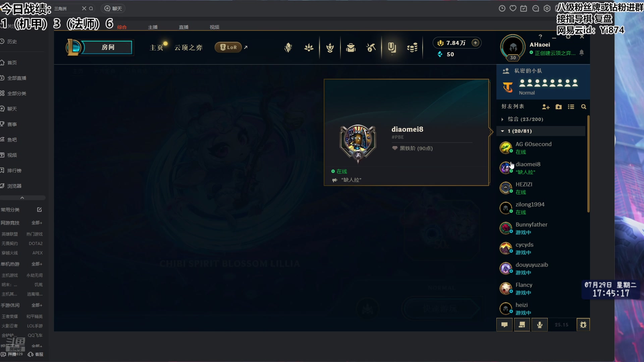Toggle the microphone voice button
This screenshot has width=644, height=362.
click(x=540, y=324)
